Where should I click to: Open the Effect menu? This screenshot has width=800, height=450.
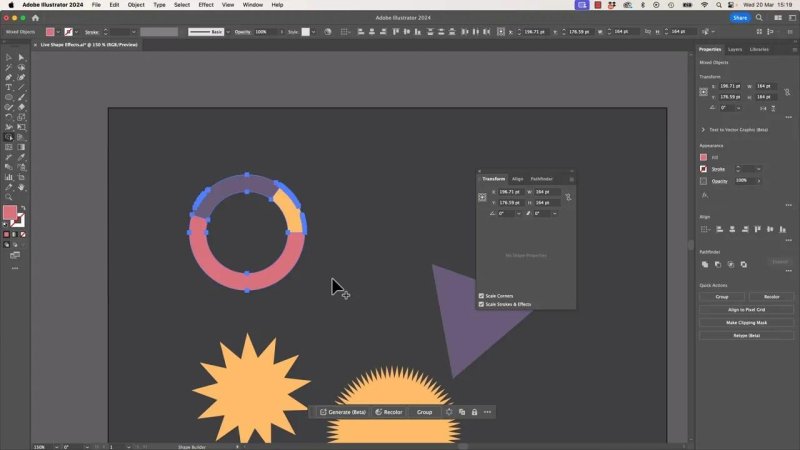(x=206, y=5)
